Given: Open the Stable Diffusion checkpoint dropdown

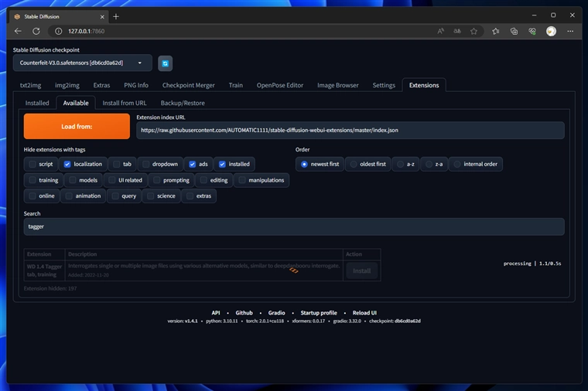Looking at the screenshot, I should tap(83, 63).
